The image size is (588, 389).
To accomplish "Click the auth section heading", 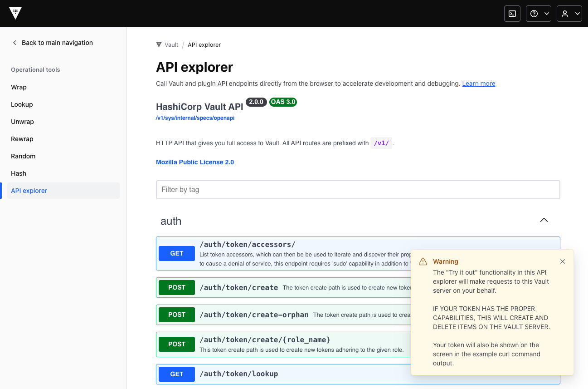I will pos(171,221).
